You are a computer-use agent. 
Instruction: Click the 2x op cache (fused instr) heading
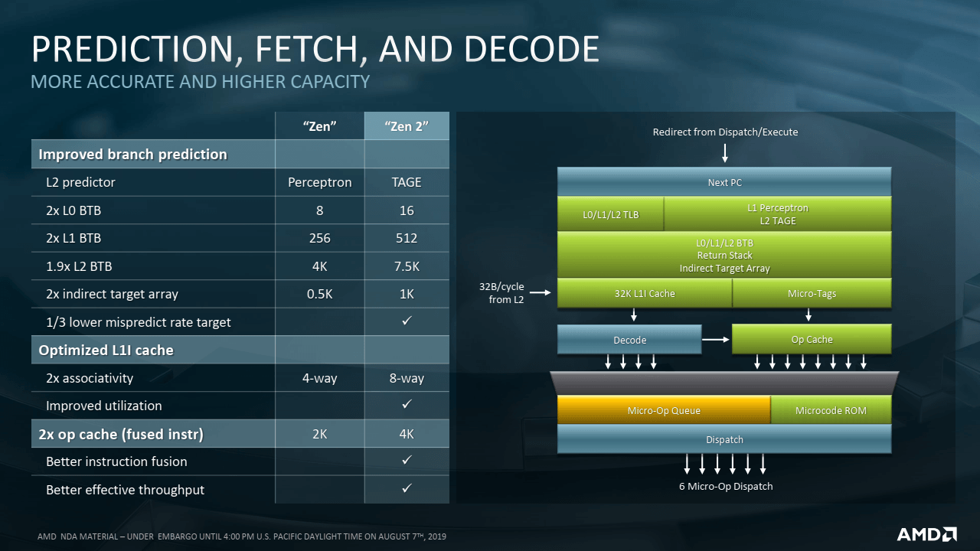[121, 434]
